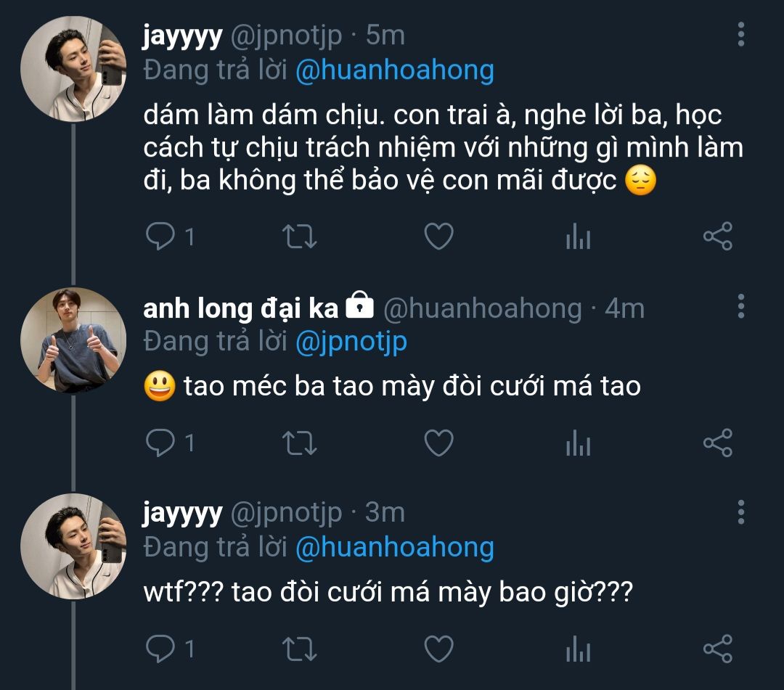The width and height of the screenshot is (784, 690).
Task: Share the last jayyyy tweet
Action: (x=718, y=649)
